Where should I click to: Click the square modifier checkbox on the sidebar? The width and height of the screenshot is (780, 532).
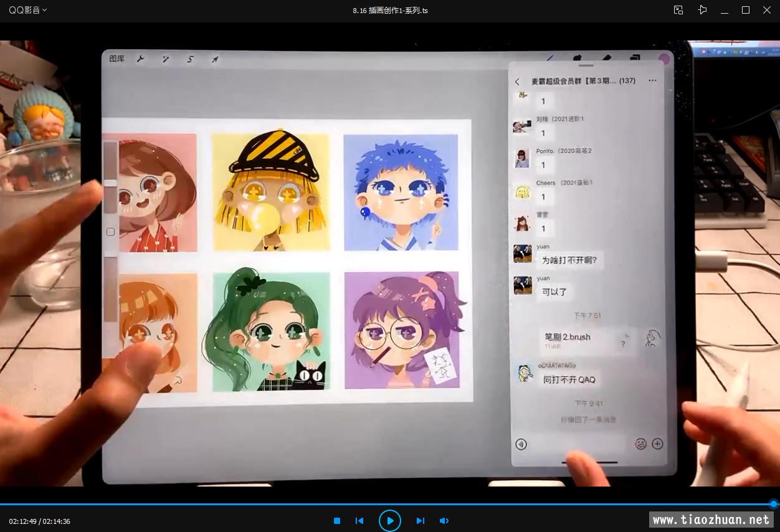coord(110,232)
